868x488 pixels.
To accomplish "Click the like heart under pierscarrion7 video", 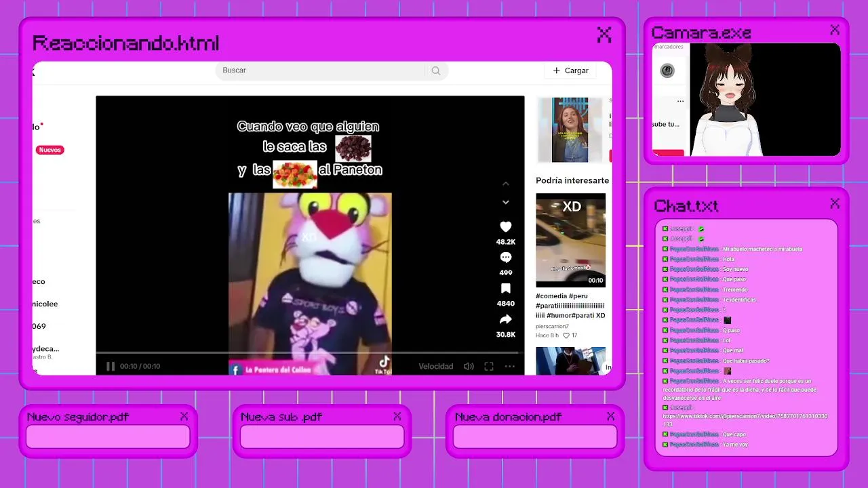I will (566, 335).
